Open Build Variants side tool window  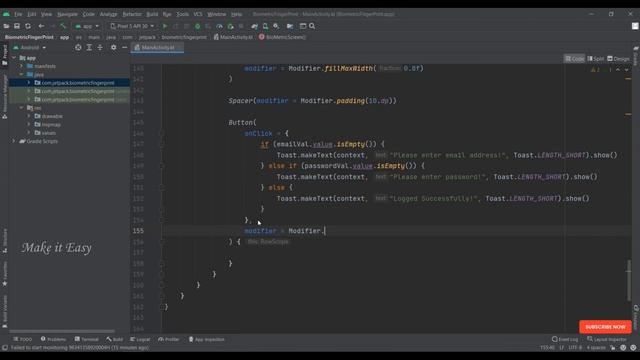(x=4, y=311)
